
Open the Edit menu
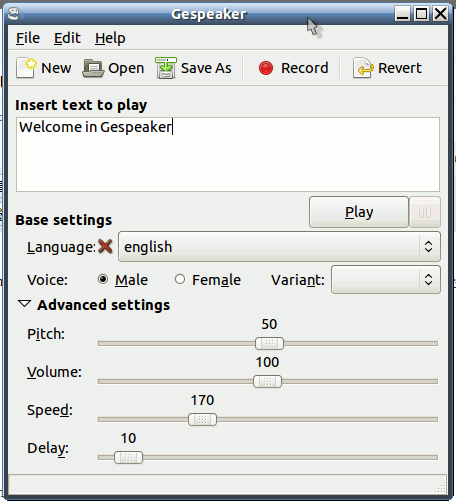[67, 38]
